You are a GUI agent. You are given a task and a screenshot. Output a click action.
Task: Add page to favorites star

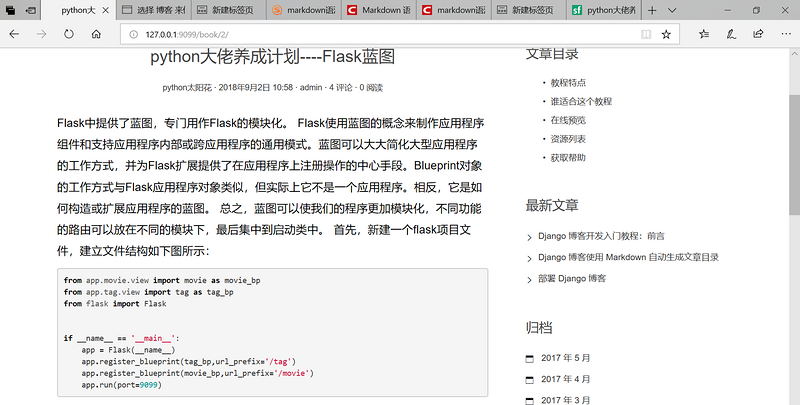[x=666, y=34]
